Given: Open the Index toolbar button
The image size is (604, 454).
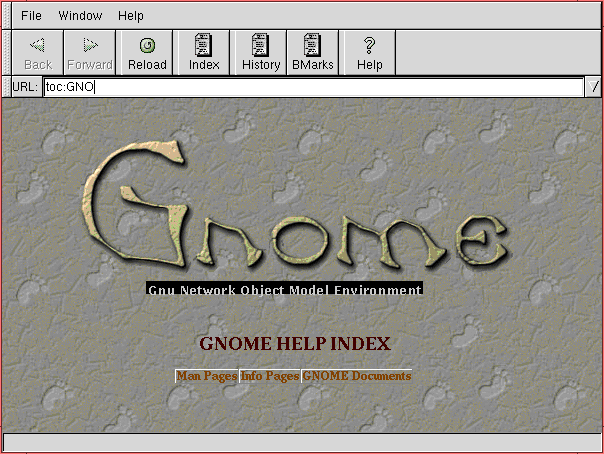Looking at the screenshot, I should 203,52.
